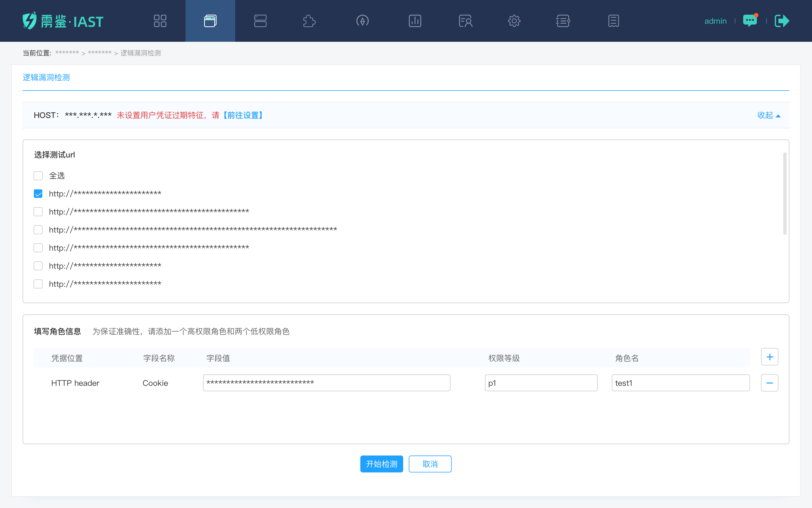Check the last http:// URL checkbox

pyautogui.click(x=38, y=284)
